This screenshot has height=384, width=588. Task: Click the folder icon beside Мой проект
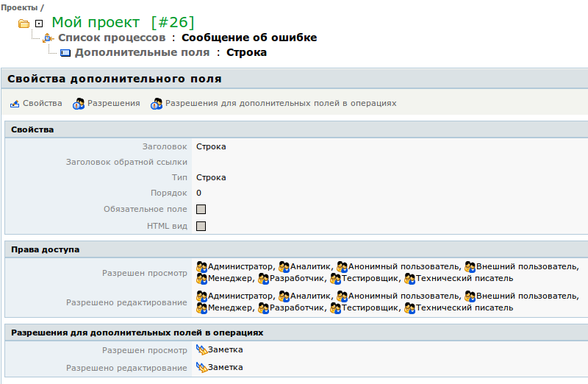(24, 24)
